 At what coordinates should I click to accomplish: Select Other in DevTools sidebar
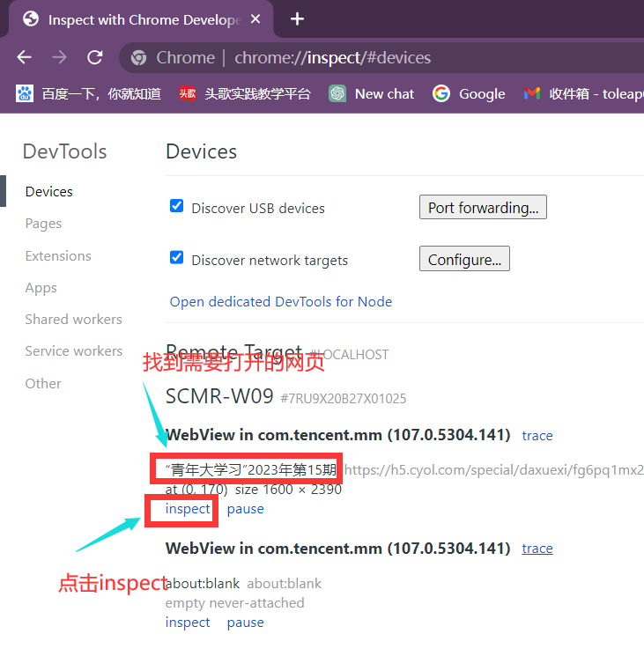pyautogui.click(x=43, y=383)
